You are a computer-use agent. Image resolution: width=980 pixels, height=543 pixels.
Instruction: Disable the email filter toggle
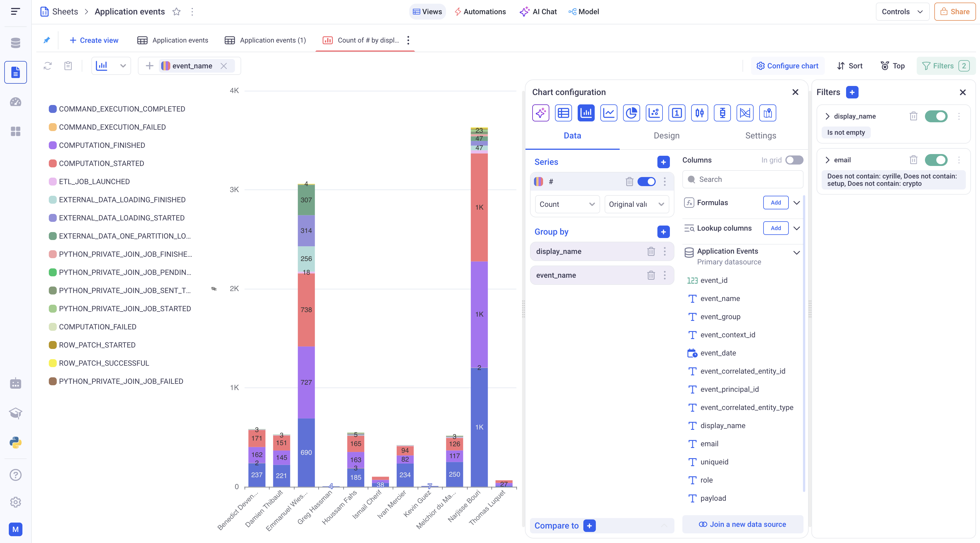tap(936, 160)
